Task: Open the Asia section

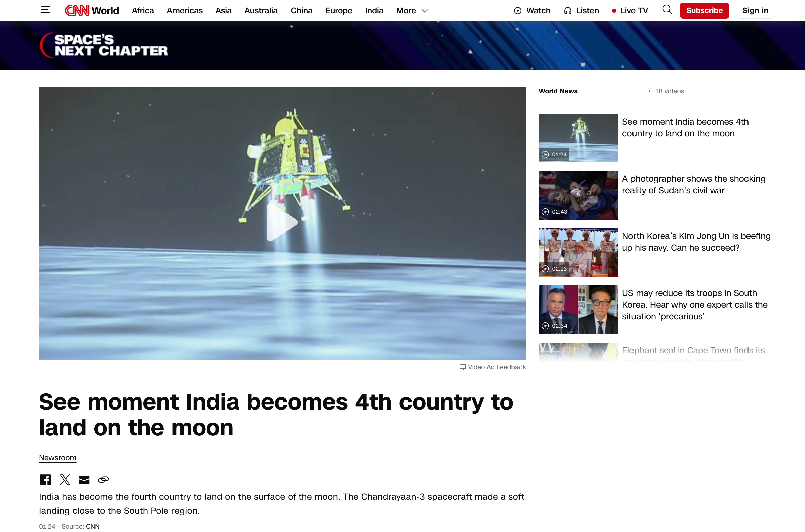Action: [x=223, y=11]
